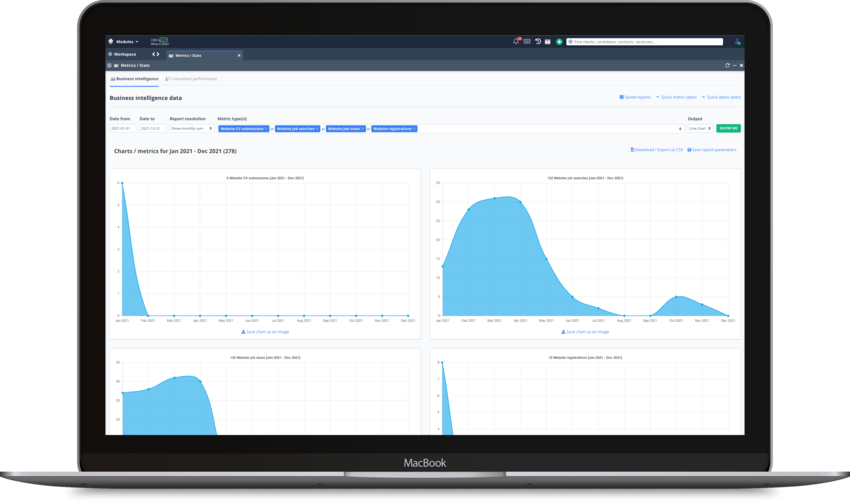The width and height of the screenshot is (850, 503).
Task: Click the keyboard icon in top bar
Action: click(x=527, y=41)
